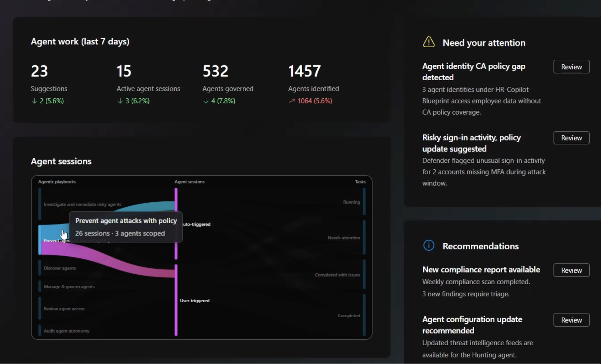Review the agent configuration update recommendation

[571, 320]
